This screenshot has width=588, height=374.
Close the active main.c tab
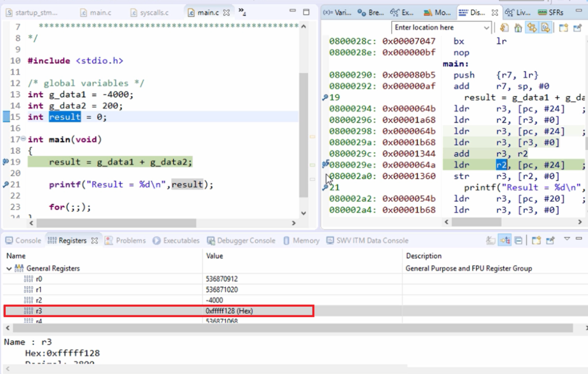pyautogui.click(x=226, y=13)
